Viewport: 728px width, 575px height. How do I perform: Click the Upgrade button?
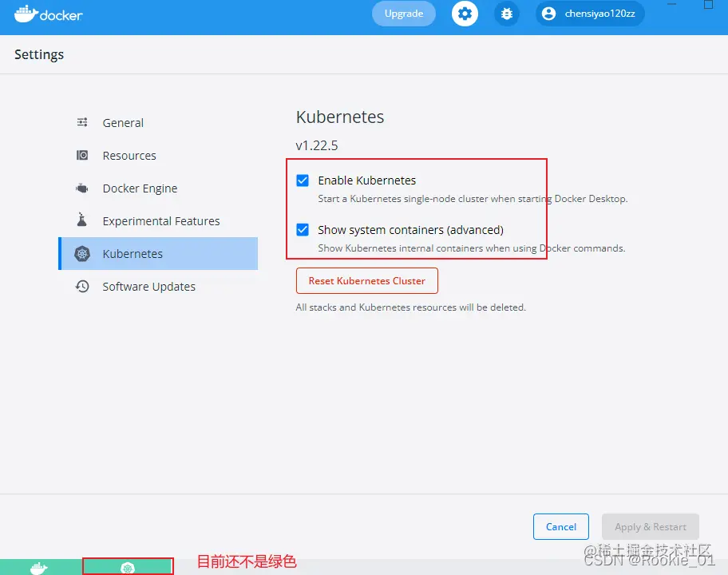(403, 14)
